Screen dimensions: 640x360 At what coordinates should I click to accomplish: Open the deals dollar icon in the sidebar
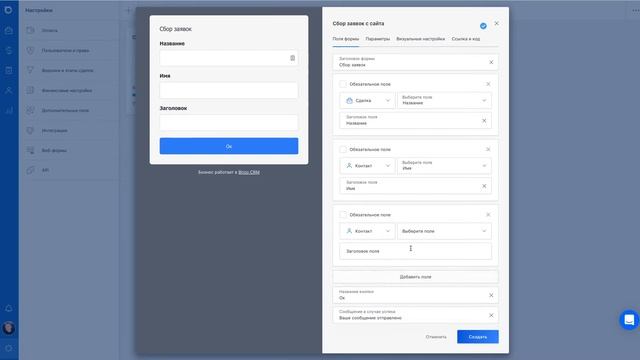[9, 50]
